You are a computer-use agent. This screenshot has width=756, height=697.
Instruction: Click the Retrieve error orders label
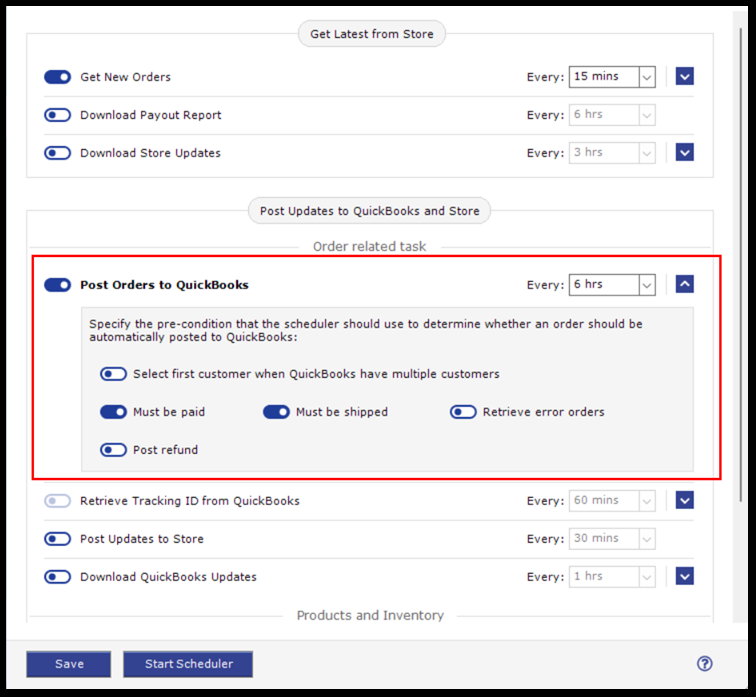[x=543, y=412]
